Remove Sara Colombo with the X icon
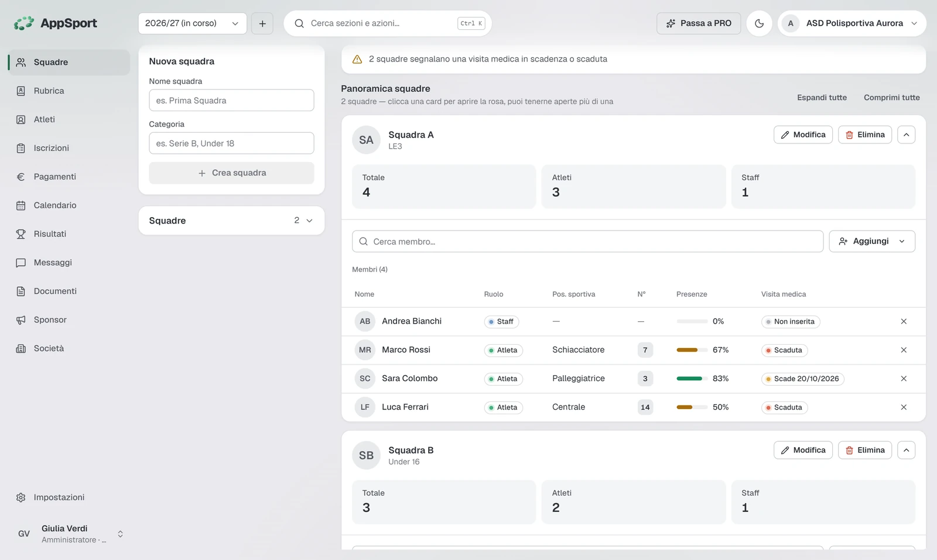The width and height of the screenshot is (937, 560). click(904, 379)
